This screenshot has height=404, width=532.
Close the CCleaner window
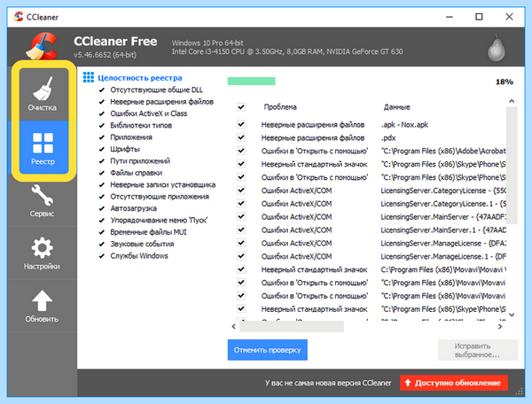[509, 17]
